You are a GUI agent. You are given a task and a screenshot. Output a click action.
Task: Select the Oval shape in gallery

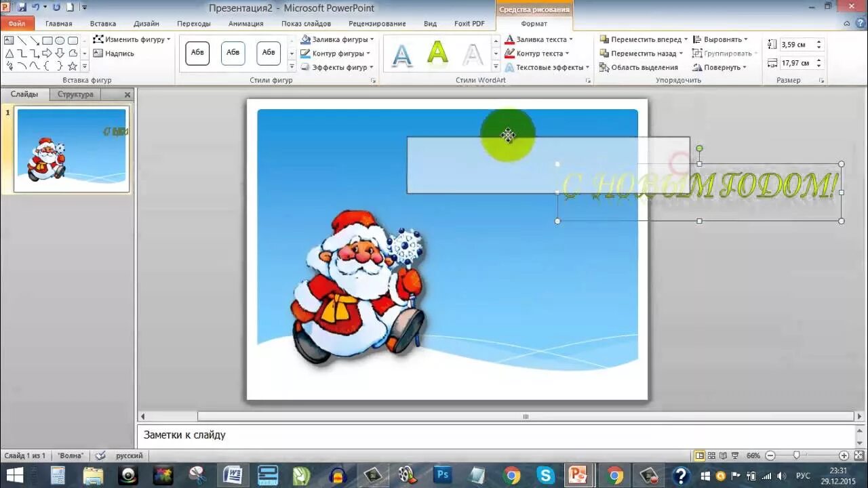click(x=60, y=41)
